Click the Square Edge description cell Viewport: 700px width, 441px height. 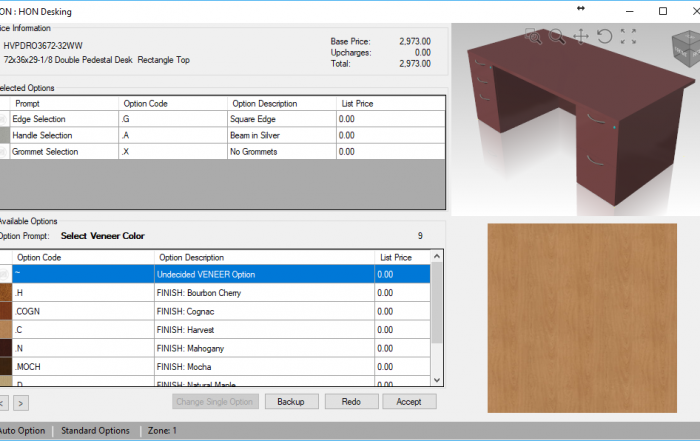pyautogui.click(x=282, y=119)
